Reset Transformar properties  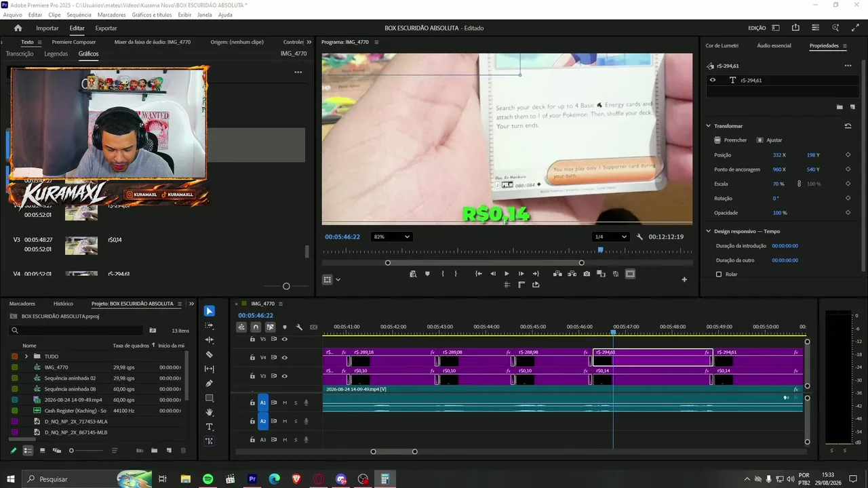click(x=848, y=126)
